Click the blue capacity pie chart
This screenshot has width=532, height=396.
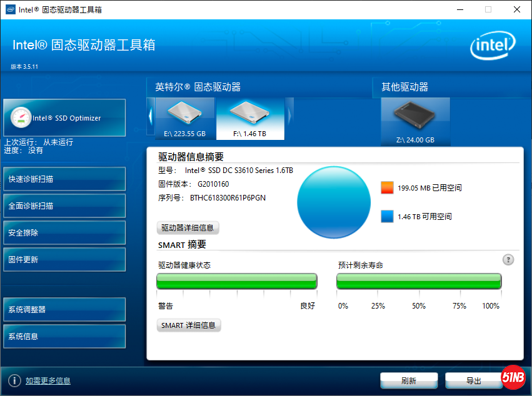[x=333, y=202]
